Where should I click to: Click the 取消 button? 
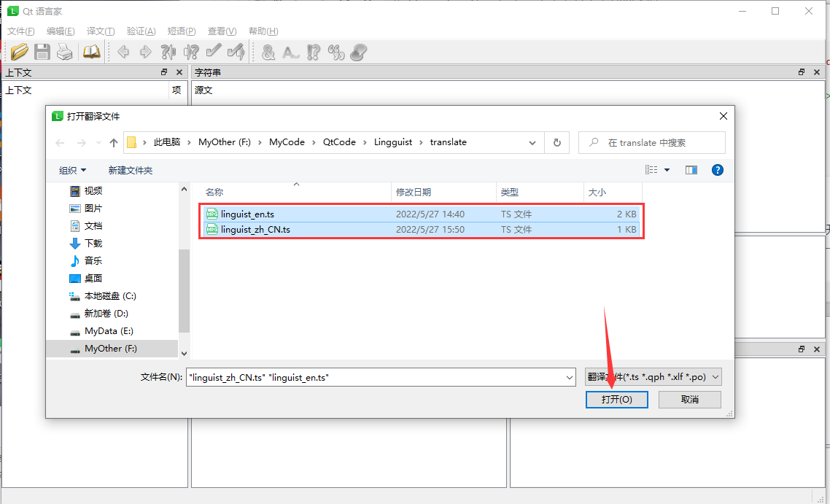690,400
